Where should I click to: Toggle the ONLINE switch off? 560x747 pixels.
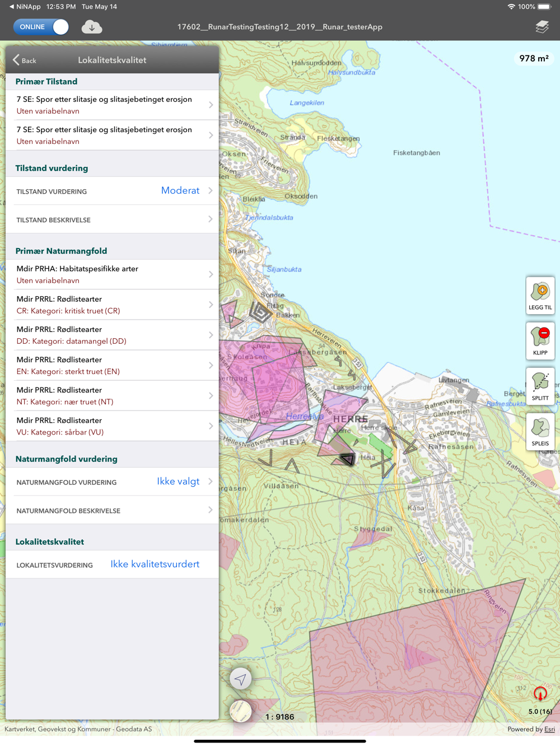[x=41, y=27]
